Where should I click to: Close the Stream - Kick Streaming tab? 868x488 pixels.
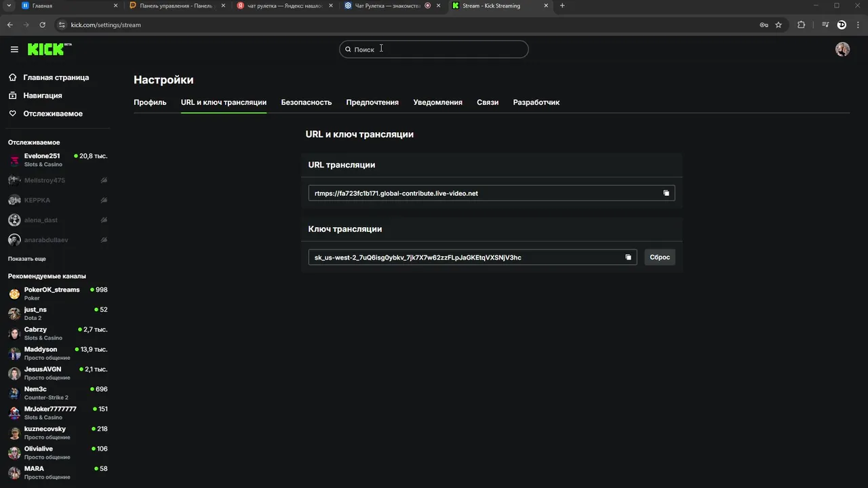546,5
